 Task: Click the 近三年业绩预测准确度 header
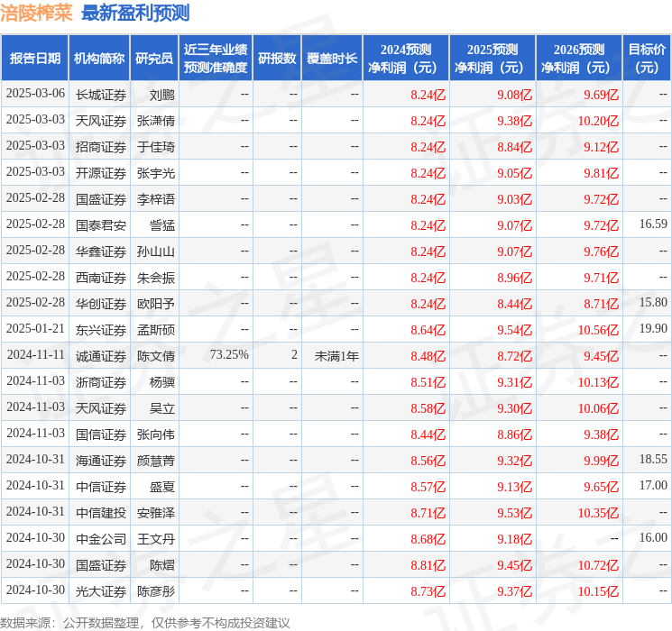click(x=215, y=59)
